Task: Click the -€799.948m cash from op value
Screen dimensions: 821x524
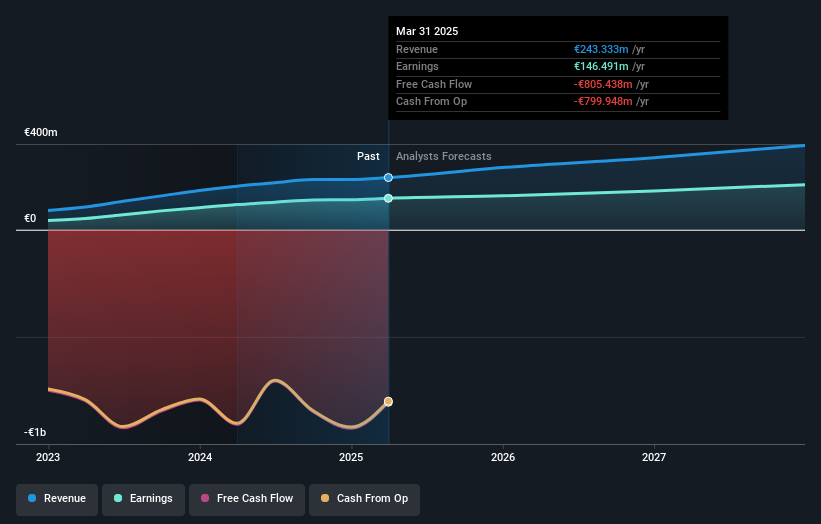Action: (603, 102)
